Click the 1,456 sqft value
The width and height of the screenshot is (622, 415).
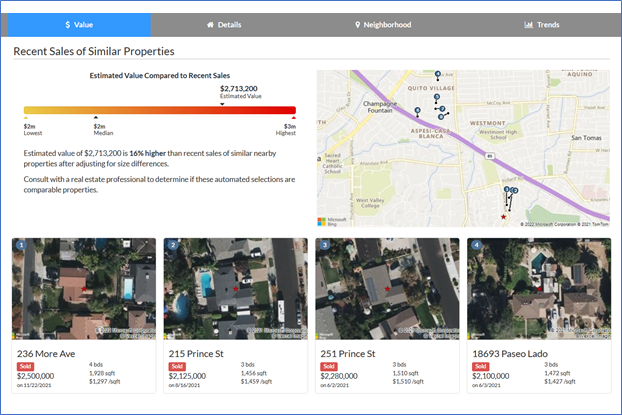[254, 373]
